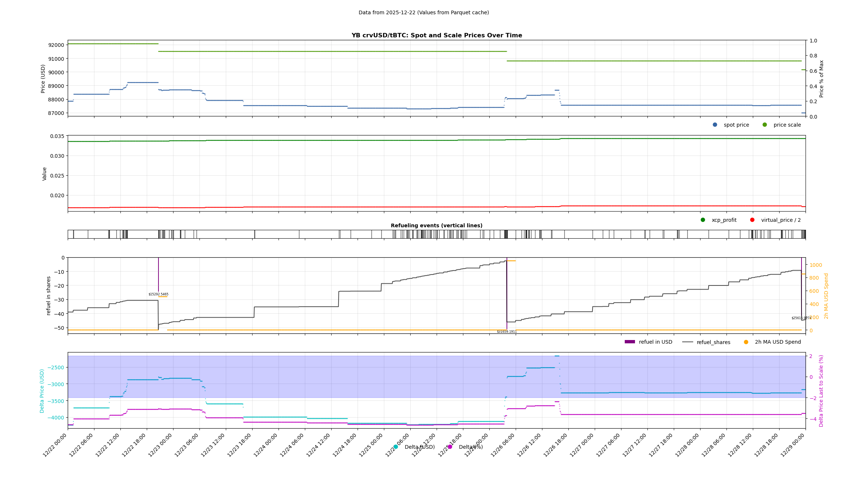The image size is (848, 504).
Task: Click the Price (USD) y-axis label
Action: tap(43, 78)
